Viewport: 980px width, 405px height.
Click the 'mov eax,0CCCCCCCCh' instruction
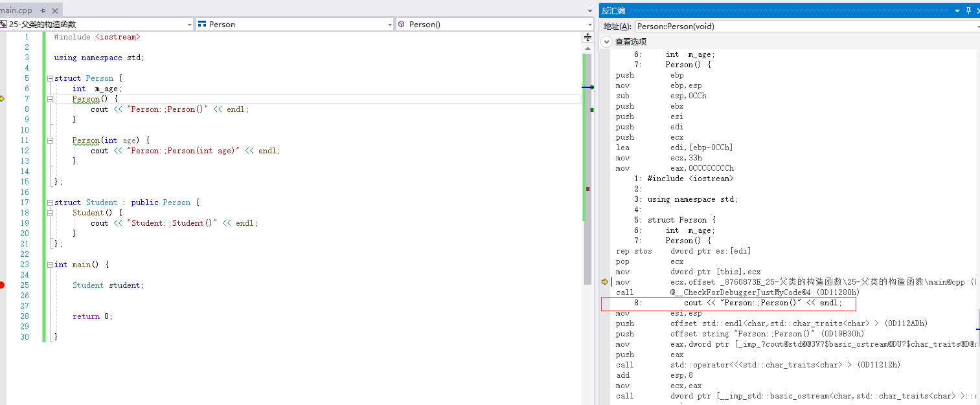(675, 168)
